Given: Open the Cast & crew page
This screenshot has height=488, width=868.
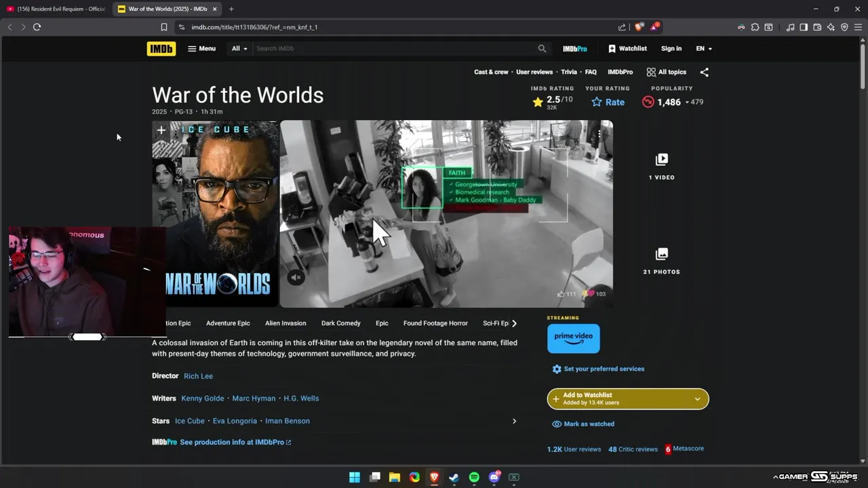Looking at the screenshot, I should [x=491, y=72].
